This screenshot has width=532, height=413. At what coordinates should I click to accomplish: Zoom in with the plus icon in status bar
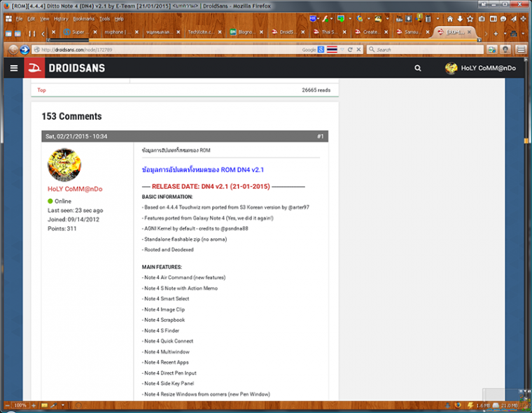[x=34, y=405]
